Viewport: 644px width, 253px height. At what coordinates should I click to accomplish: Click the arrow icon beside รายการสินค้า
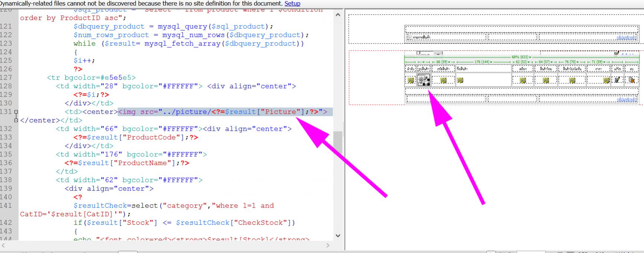click(x=410, y=37)
